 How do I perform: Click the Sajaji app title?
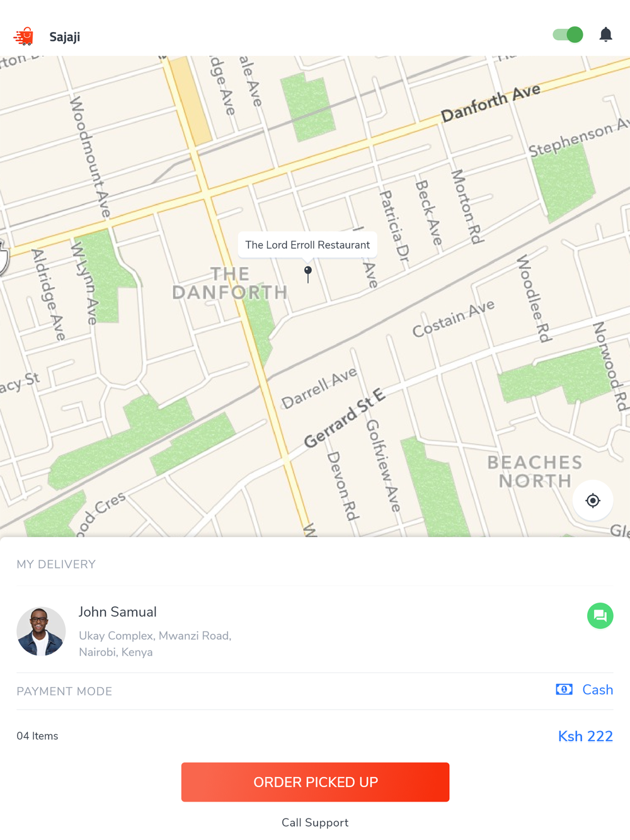coord(65,37)
